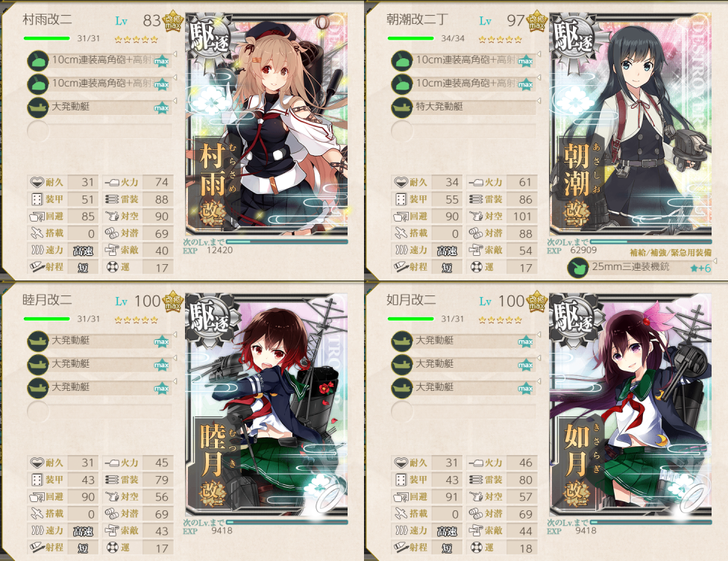Click the 駆逐 gear badge on 如月 card

click(x=574, y=318)
